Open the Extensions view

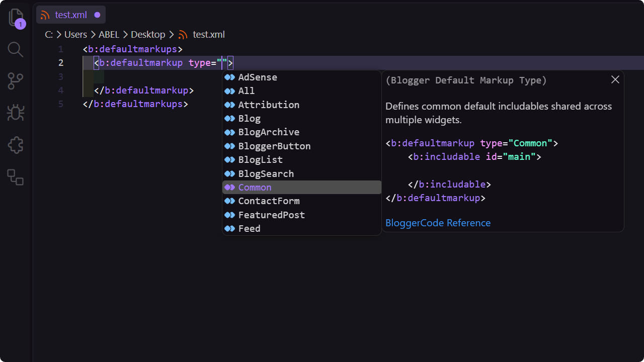[x=16, y=145]
